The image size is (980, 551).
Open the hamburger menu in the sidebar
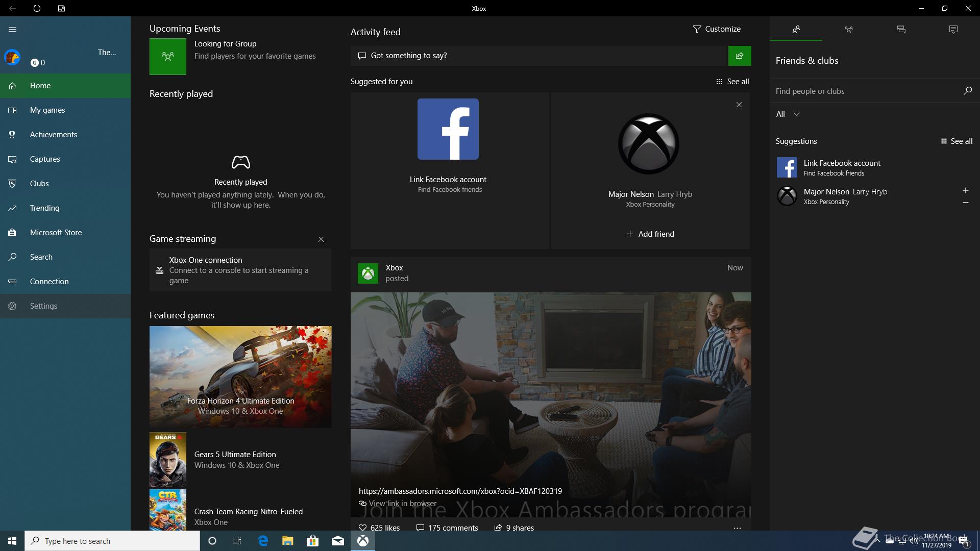coord(13,30)
